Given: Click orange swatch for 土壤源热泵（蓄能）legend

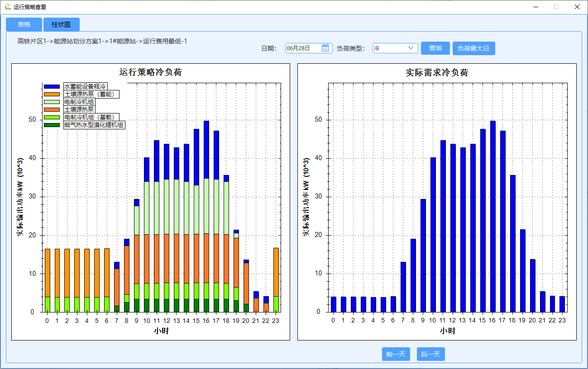Looking at the screenshot, I should click(x=52, y=94).
